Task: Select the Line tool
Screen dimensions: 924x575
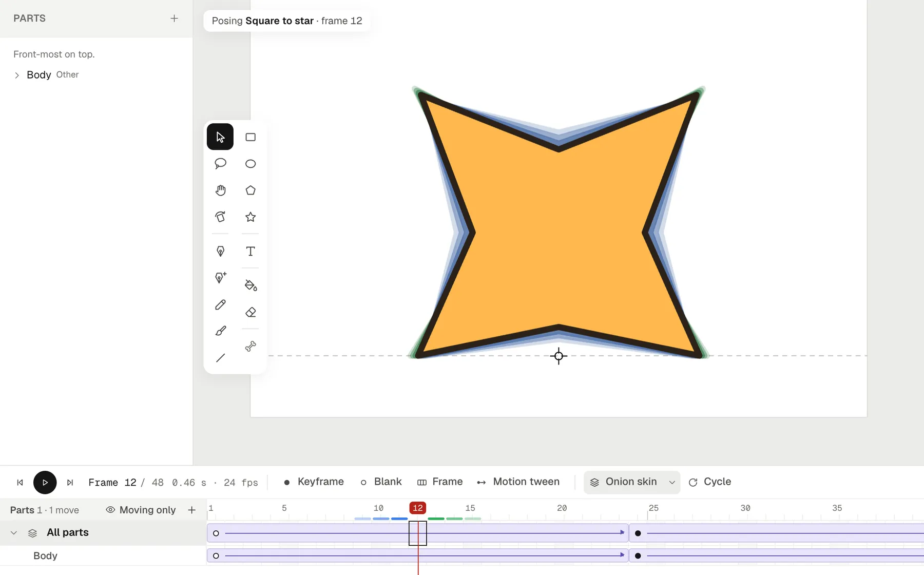Action: (220, 358)
